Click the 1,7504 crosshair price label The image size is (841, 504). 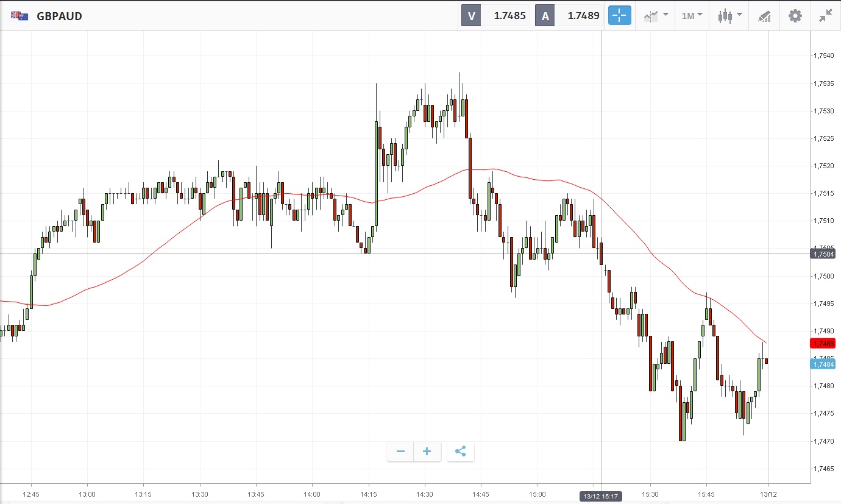[x=822, y=254]
